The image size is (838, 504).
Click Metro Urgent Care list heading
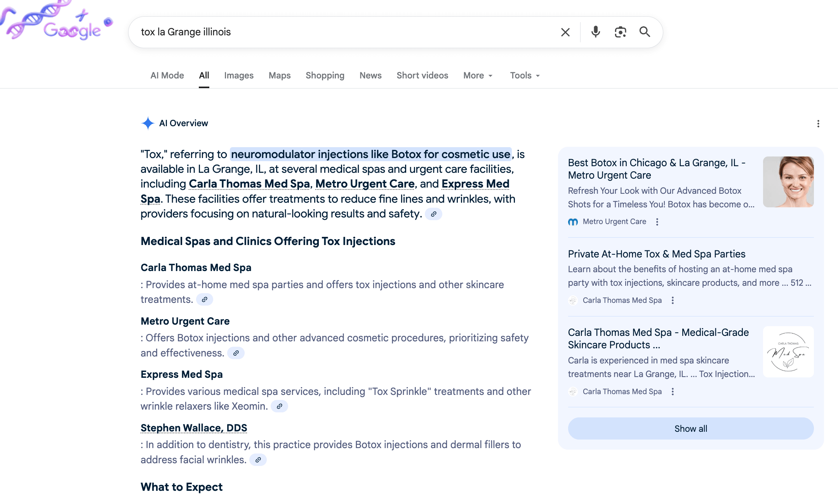click(185, 321)
